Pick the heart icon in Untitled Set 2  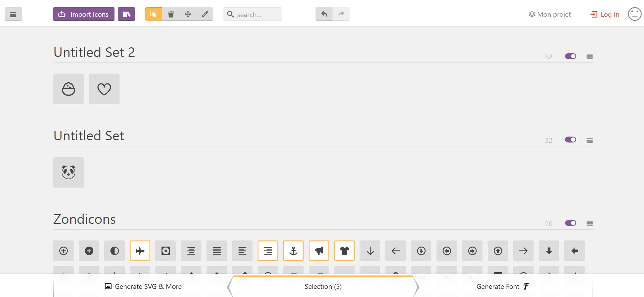pyautogui.click(x=104, y=89)
